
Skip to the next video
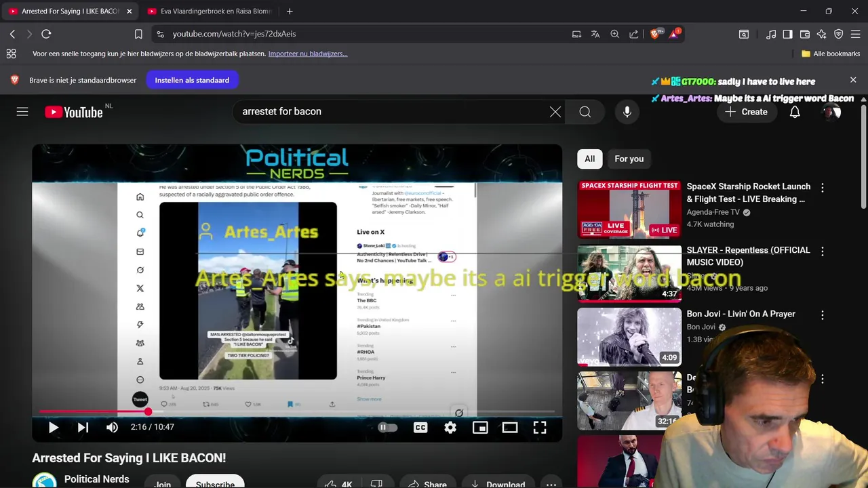pyautogui.click(x=83, y=427)
